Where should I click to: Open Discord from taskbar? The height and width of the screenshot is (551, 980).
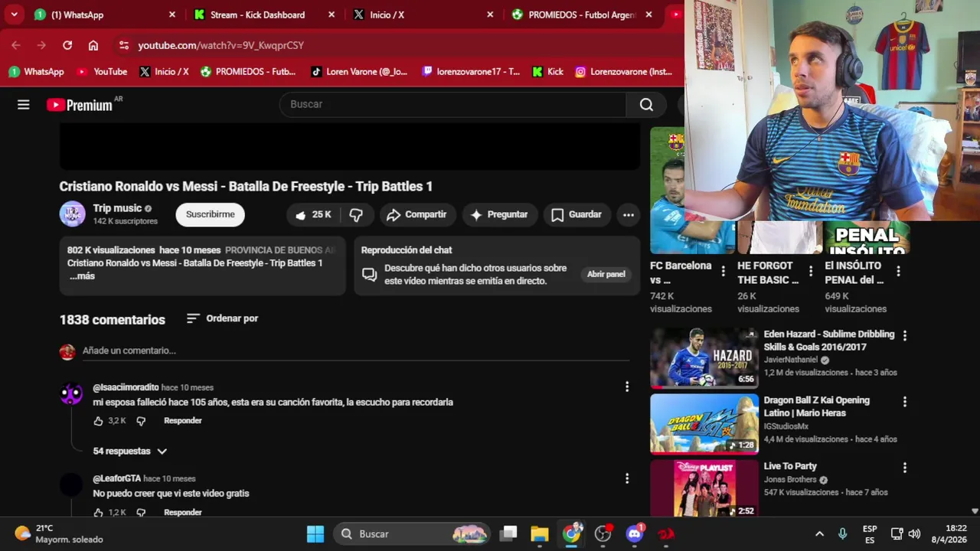(635, 533)
